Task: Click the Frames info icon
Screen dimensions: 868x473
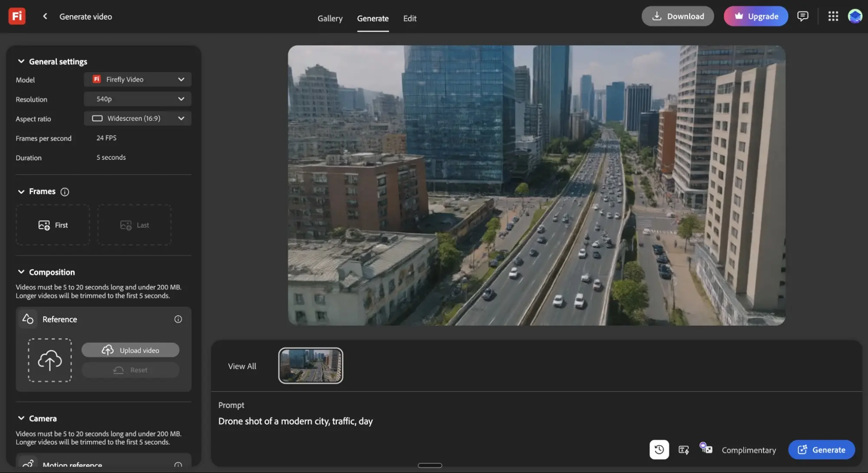Action: click(65, 192)
